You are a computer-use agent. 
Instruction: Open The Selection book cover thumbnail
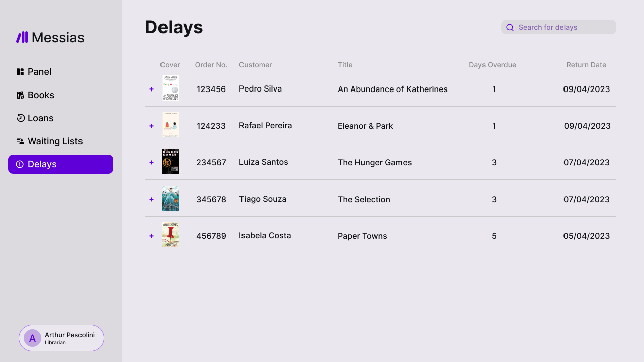pyautogui.click(x=171, y=199)
